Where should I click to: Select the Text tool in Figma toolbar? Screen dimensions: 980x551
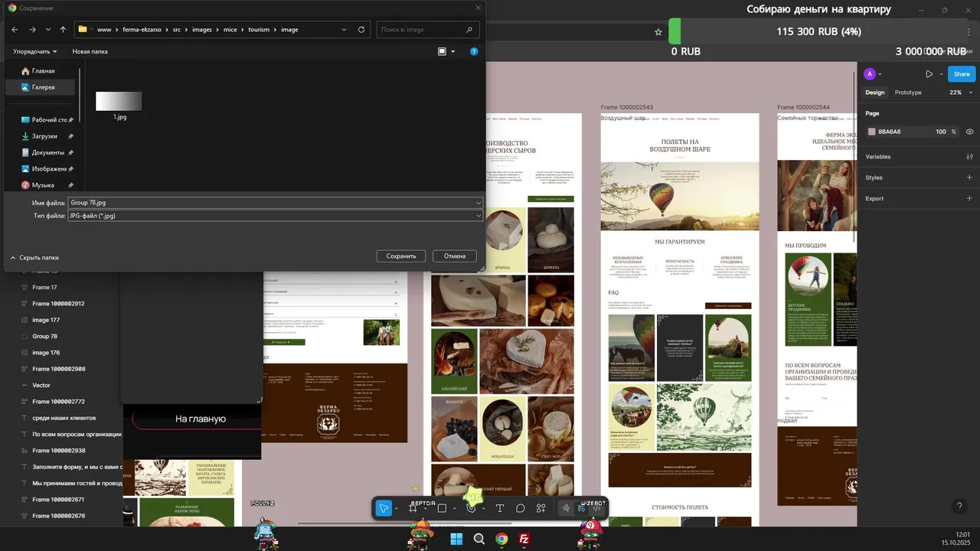point(500,508)
